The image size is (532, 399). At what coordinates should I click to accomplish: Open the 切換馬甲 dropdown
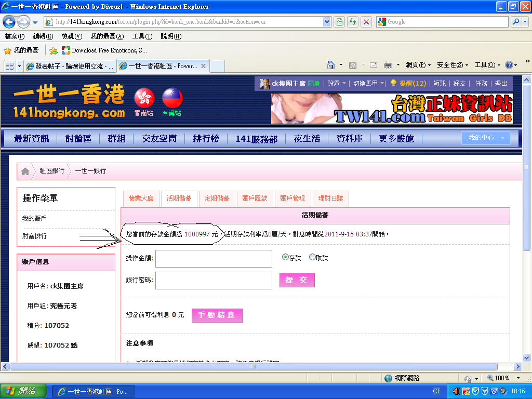point(367,84)
